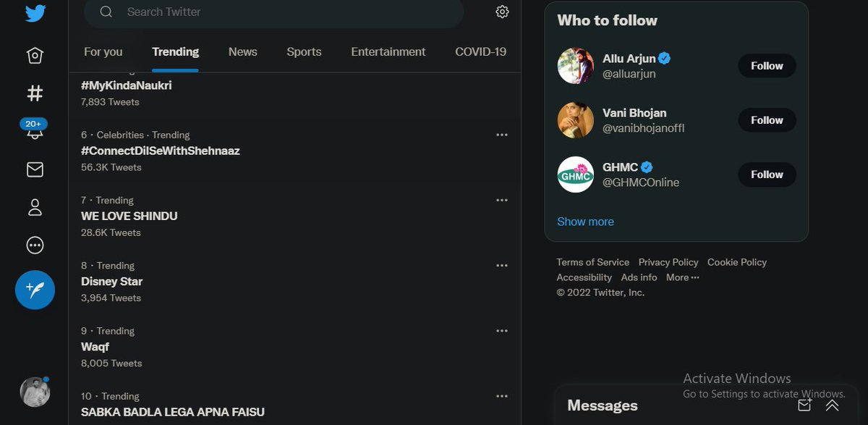Open GHMC profile name
The width and height of the screenshot is (868, 425).
(621, 167)
